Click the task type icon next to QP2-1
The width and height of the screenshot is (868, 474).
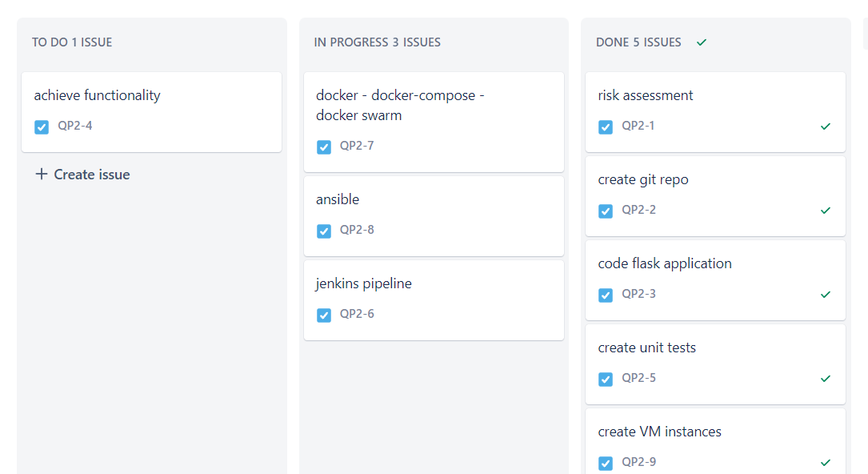point(606,127)
